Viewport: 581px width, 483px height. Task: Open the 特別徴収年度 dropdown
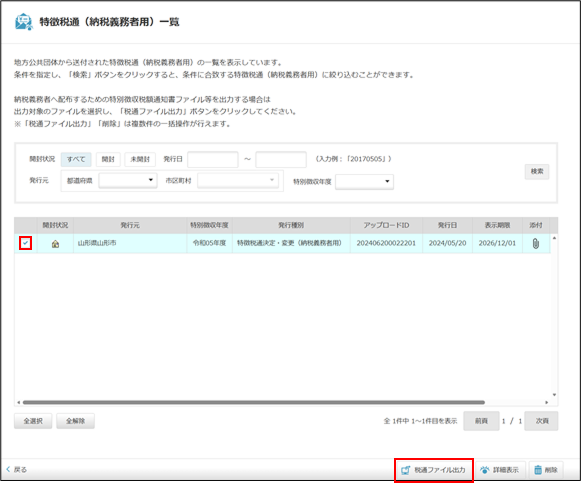click(x=364, y=181)
